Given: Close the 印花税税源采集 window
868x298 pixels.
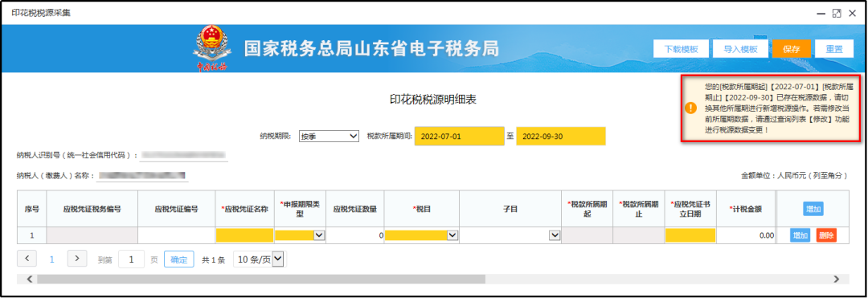Looking at the screenshot, I should pyautogui.click(x=853, y=13).
